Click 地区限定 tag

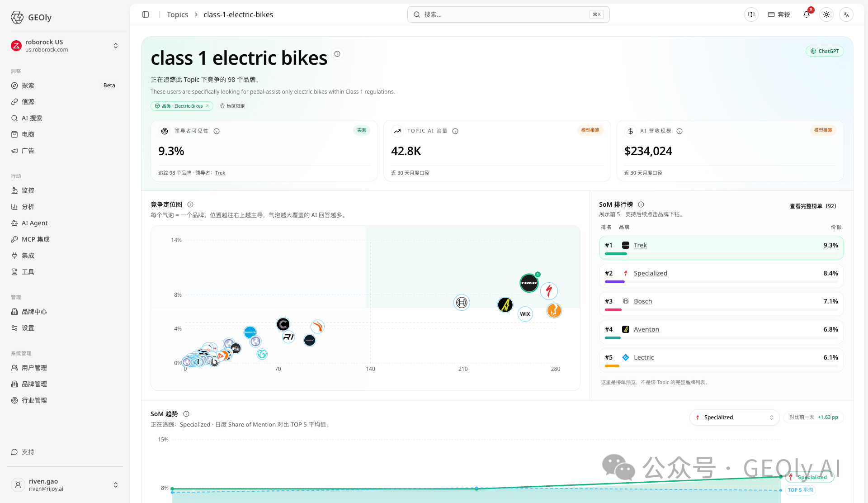point(232,106)
